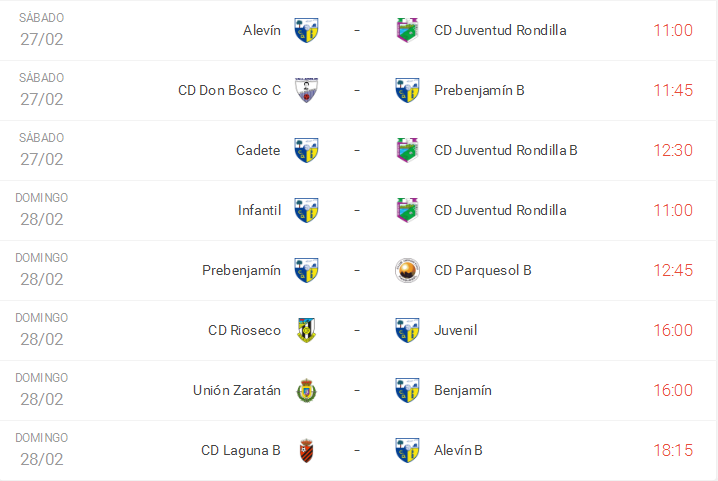
Task: Select the CD Juventud Rondilla B crest
Action: pyautogui.click(x=407, y=150)
